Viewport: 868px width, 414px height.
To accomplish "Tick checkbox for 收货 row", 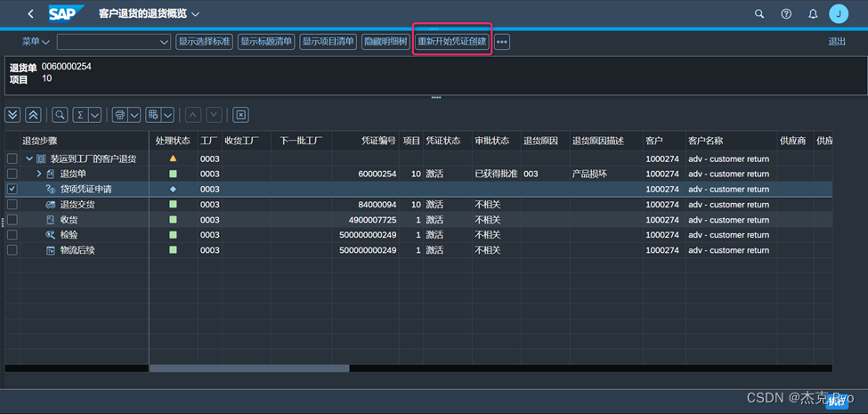I will (12, 220).
